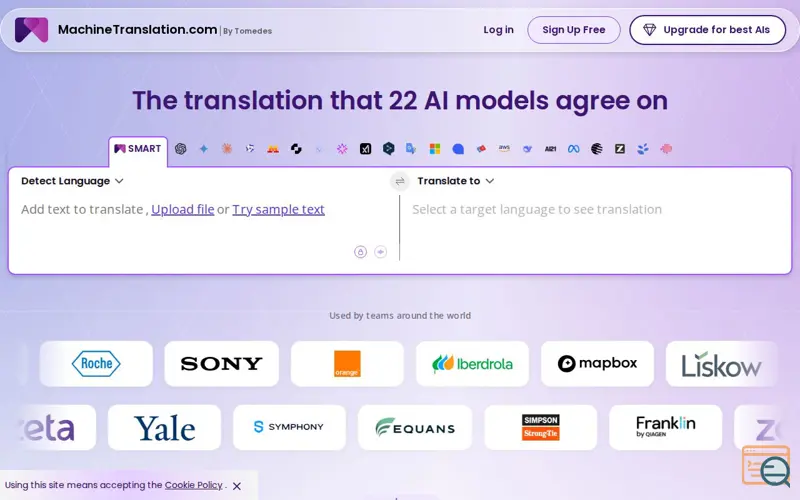Choose the blue paw print model icon
This screenshot has width=800, height=500.
click(x=643, y=149)
